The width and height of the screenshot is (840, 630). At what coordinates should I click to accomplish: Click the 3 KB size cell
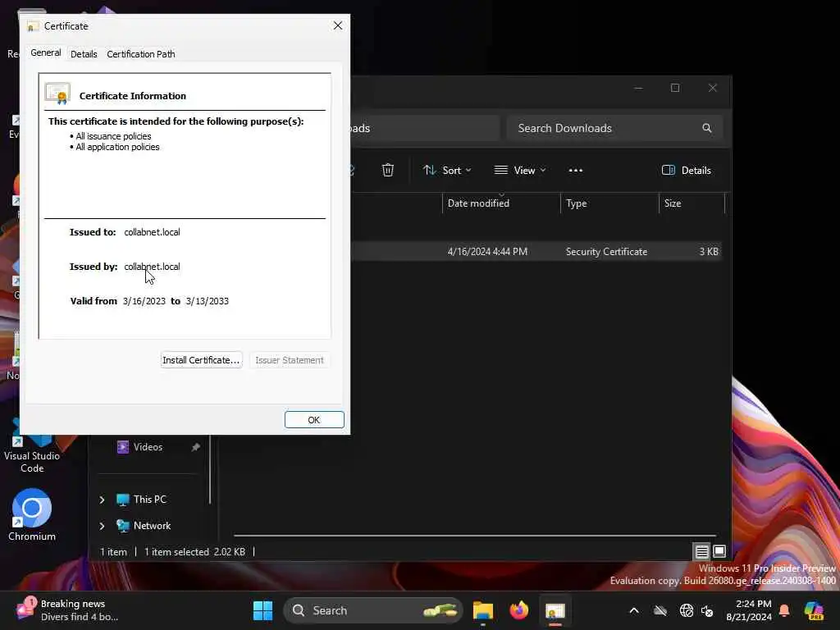[709, 251]
